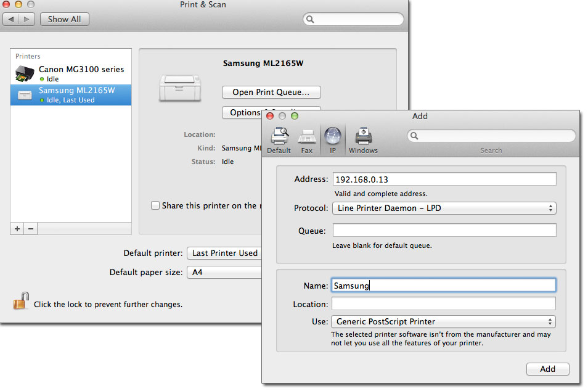The image size is (588, 391).
Task: Click the plus button to add printer
Action: 17,229
